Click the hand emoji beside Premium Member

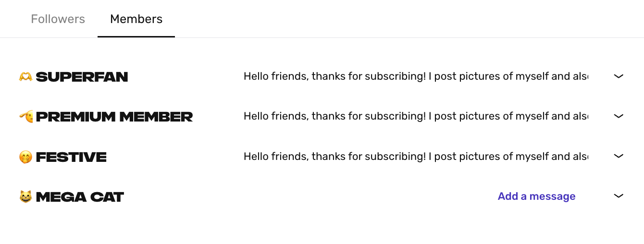point(26,116)
